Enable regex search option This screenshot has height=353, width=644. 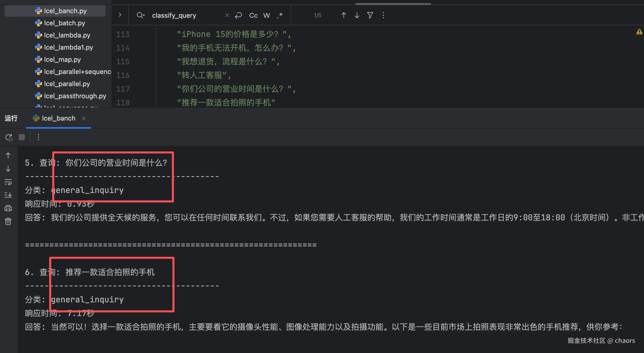280,15
